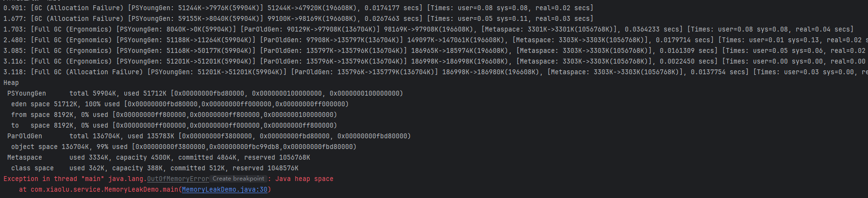Click the class space used 362K line
This screenshot has height=198, width=868.
[x=154, y=168]
